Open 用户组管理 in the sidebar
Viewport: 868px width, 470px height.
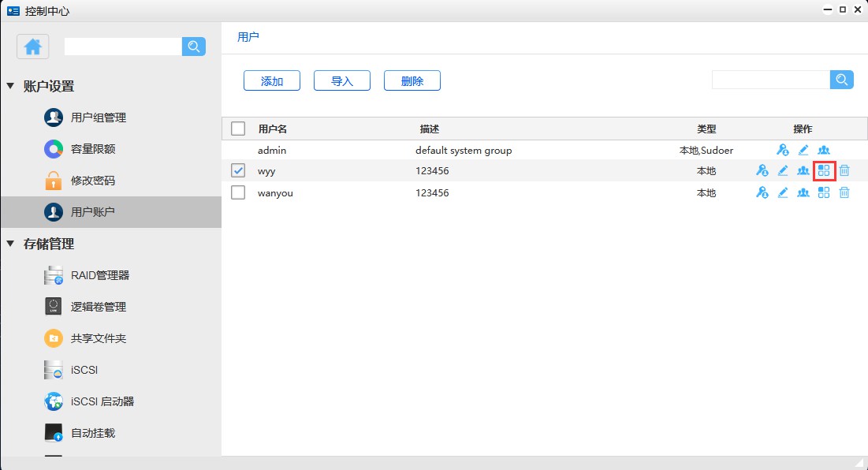click(x=98, y=117)
